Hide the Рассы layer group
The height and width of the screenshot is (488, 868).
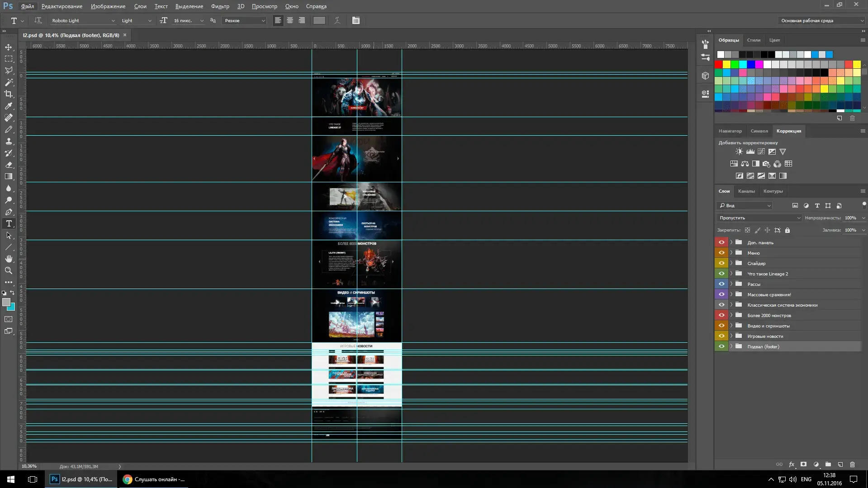point(721,284)
